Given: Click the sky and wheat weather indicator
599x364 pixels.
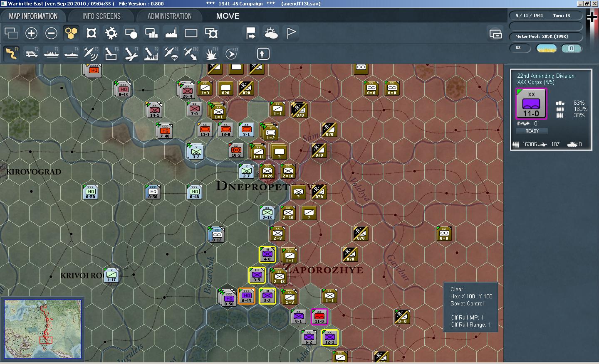Looking at the screenshot, I should [x=547, y=49].
